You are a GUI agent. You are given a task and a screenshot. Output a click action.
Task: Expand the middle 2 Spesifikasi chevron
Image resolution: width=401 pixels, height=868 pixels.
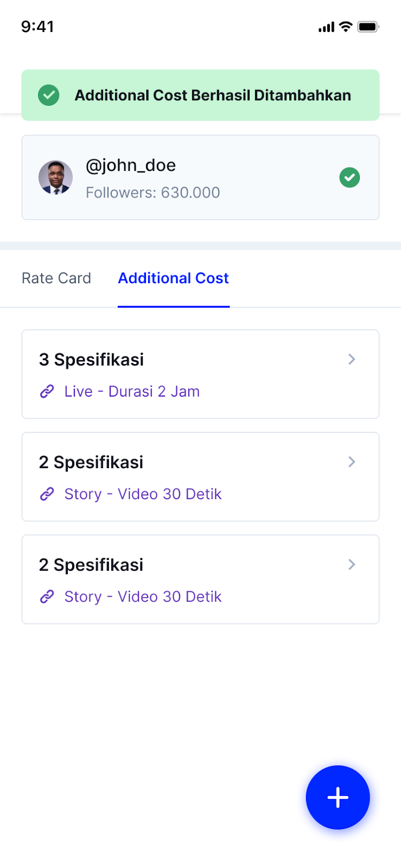click(x=352, y=462)
